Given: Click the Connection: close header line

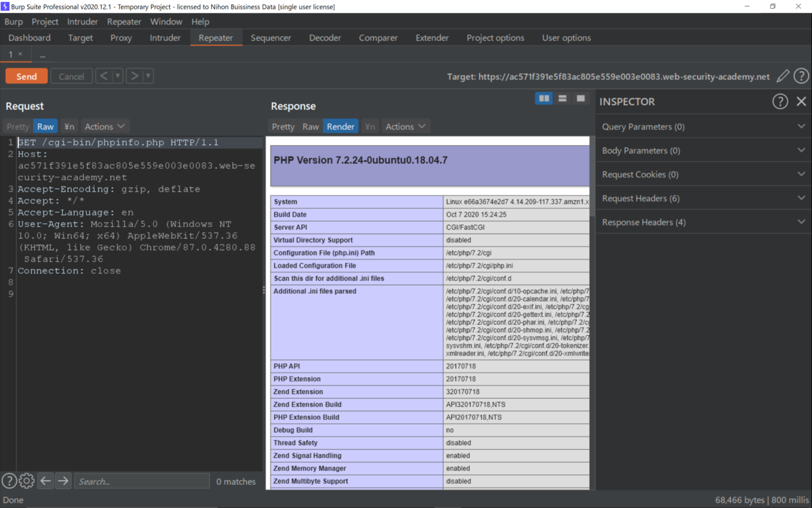Looking at the screenshot, I should click(69, 270).
